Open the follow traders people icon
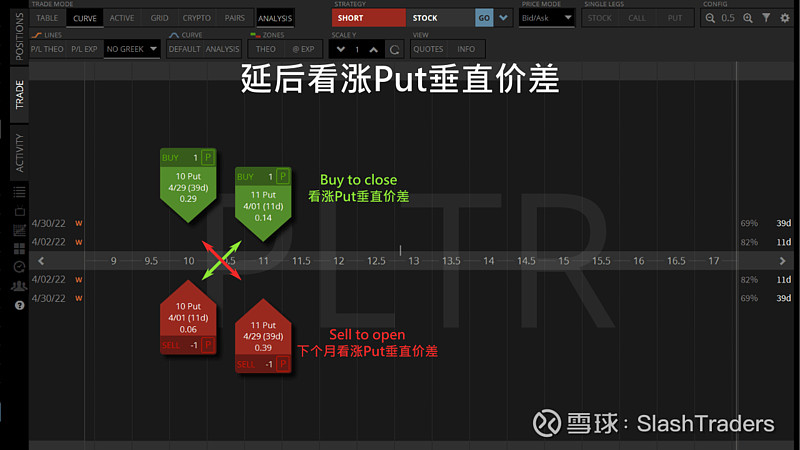This screenshot has height=450, width=800. [19, 286]
